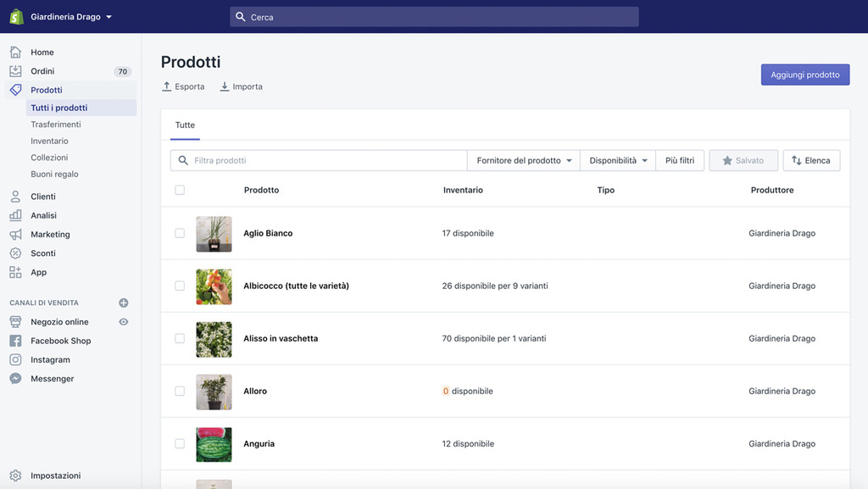The width and height of the screenshot is (868, 489).
Task: Click the Home house icon
Action: [15, 52]
